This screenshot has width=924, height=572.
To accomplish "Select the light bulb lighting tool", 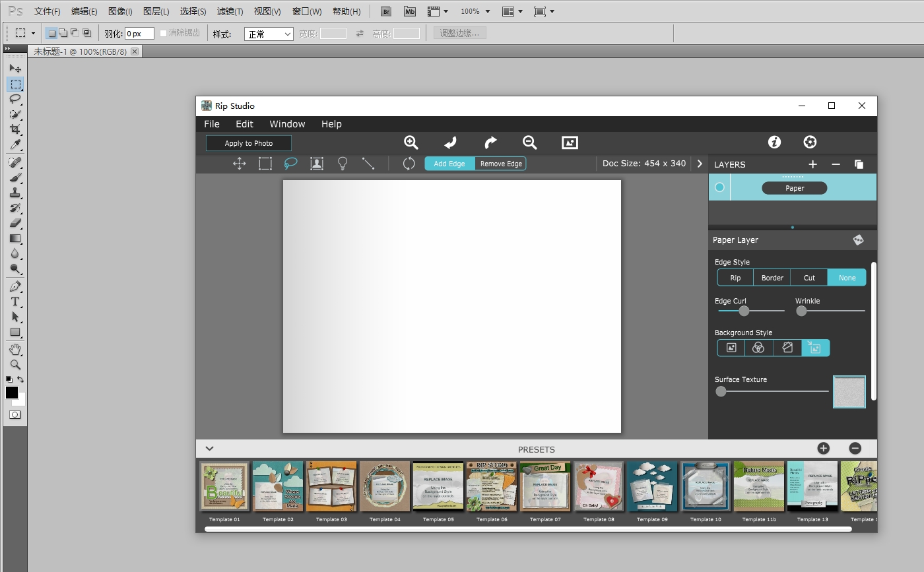I will click(343, 164).
